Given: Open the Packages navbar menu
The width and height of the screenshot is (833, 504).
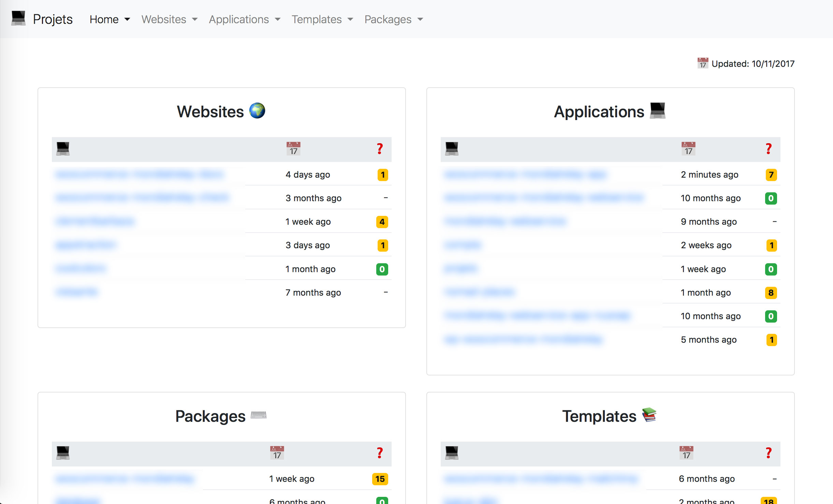Looking at the screenshot, I should (393, 19).
